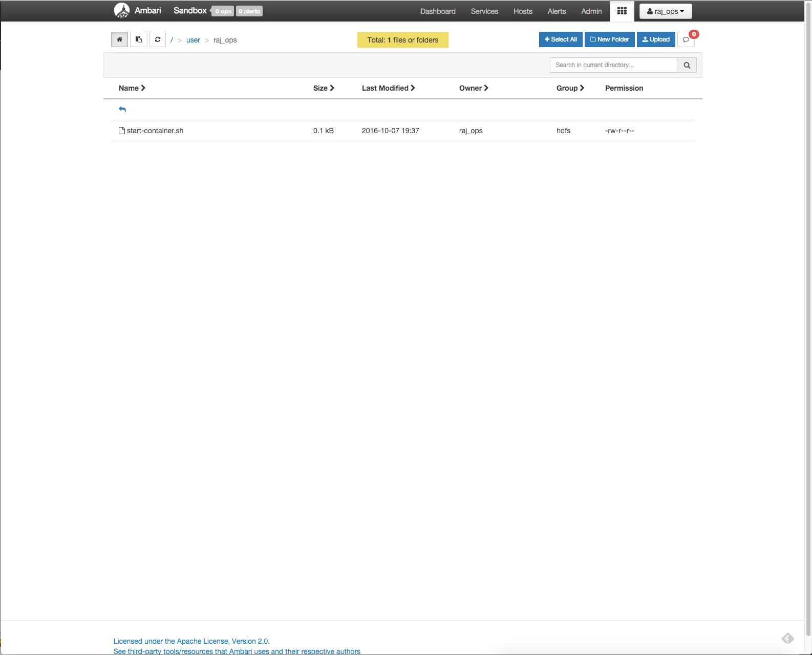The width and height of the screenshot is (812, 655).
Task: Open the Hosts menu
Action: (x=523, y=11)
